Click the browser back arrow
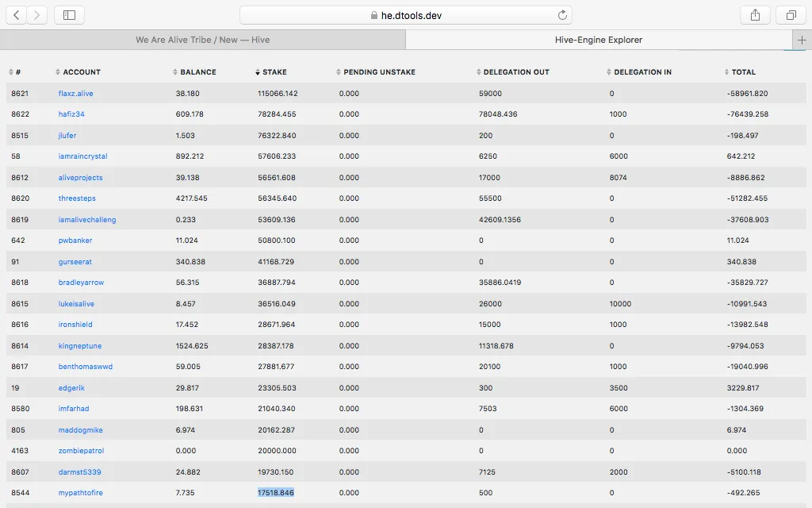Screen dimensions: 812x508 coord(17,15)
